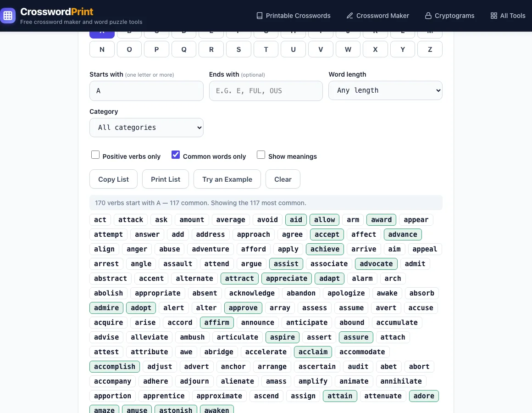Clear the verb search filters
The height and width of the screenshot is (413, 532).
click(x=283, y=179)
